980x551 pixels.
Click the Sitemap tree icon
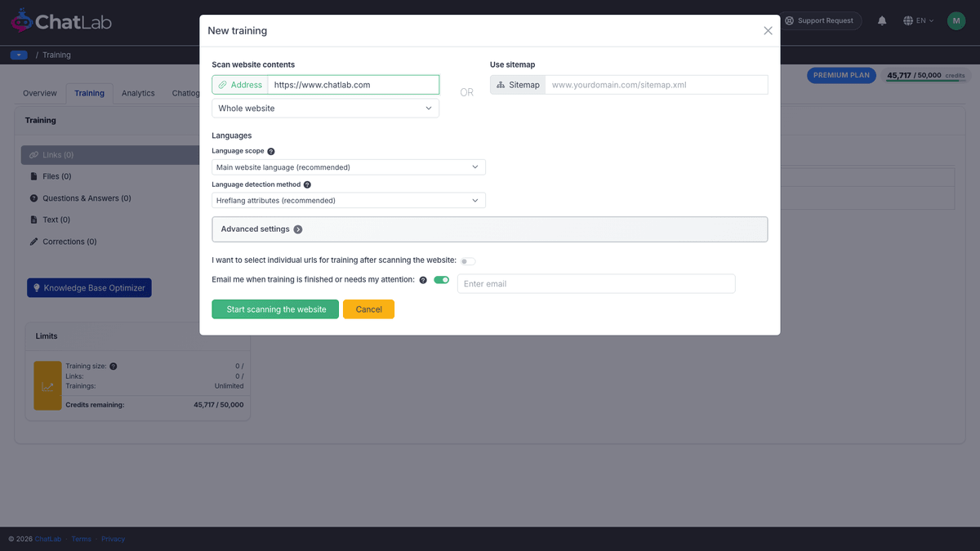point(500,85)
